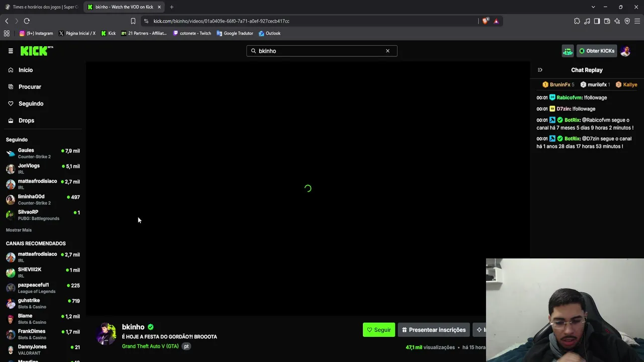Click the Rabicofvm username in chat
Image resolution: width=644 pixels, height=362 pixels.
[x=569, y=98]
